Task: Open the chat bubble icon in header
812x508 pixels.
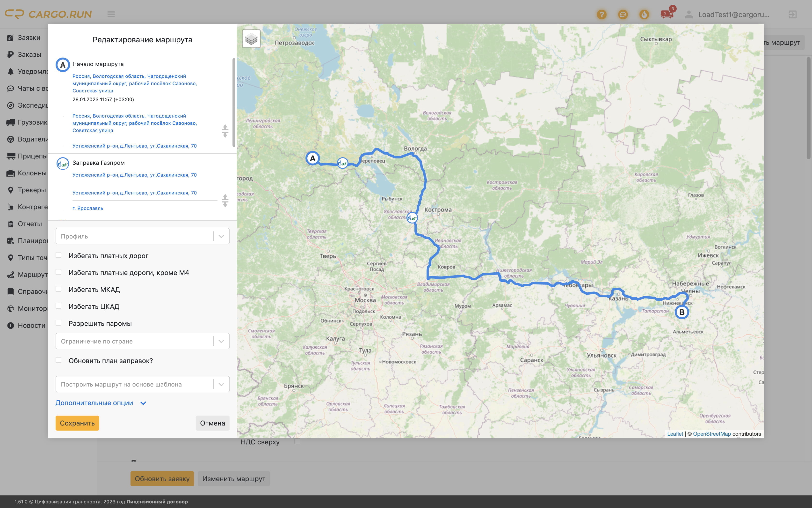Action: [623, 15]
